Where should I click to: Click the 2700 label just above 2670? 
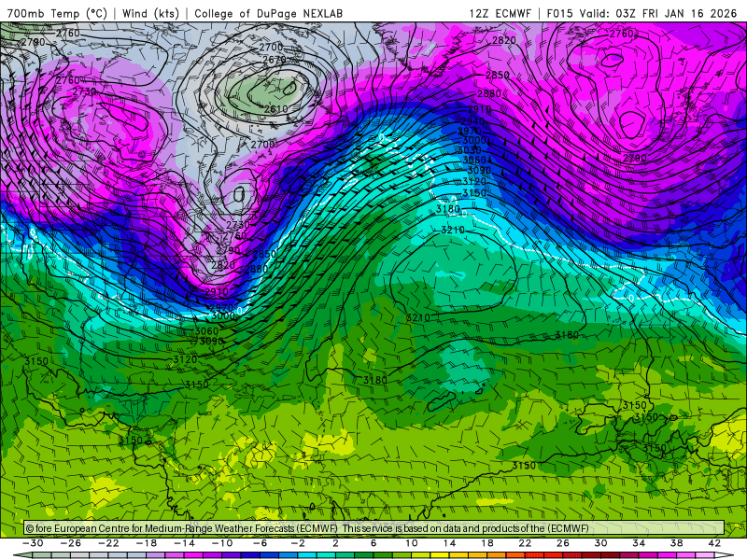pos(271,48)
